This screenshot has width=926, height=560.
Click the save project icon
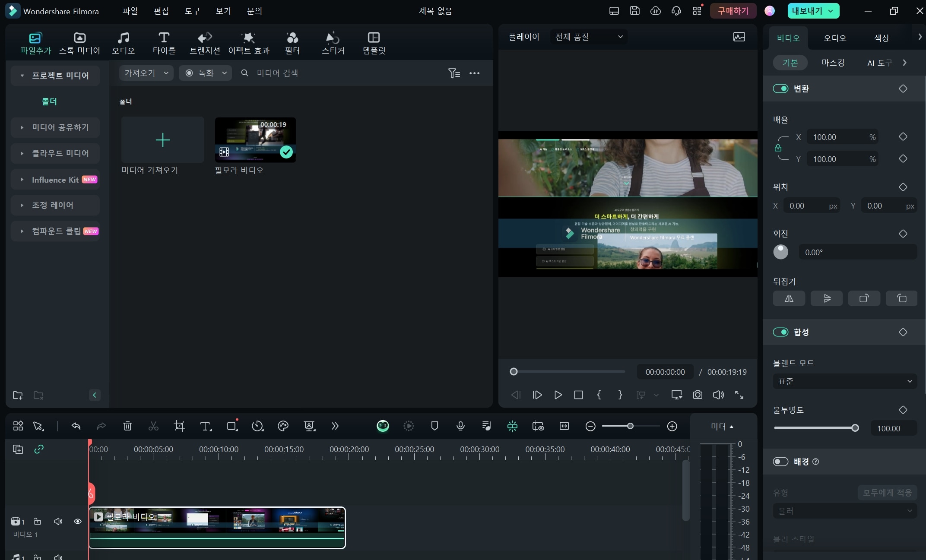(634, 11)
